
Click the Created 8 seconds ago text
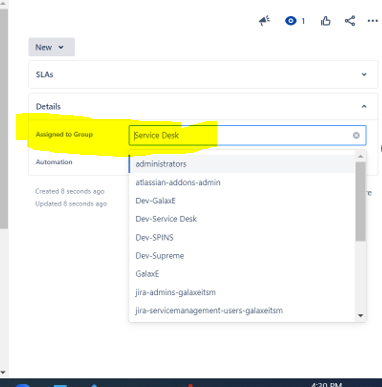[70, 191]
